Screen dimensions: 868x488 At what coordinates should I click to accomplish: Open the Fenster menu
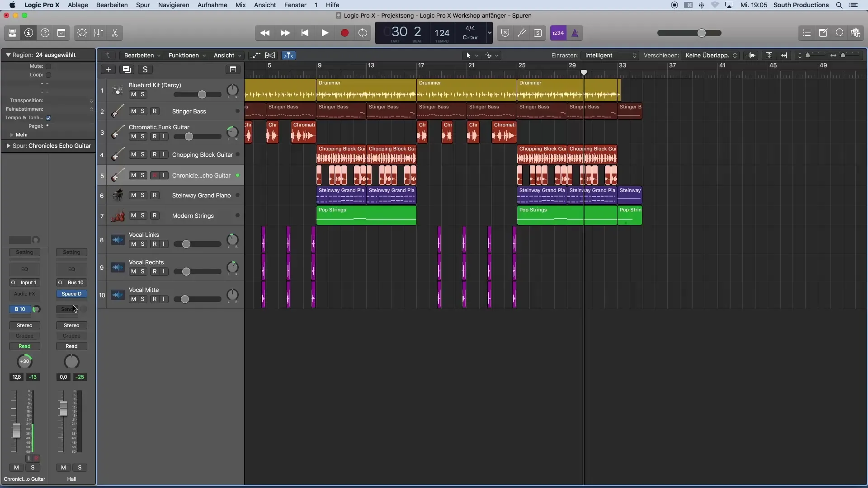click(295, 5)
